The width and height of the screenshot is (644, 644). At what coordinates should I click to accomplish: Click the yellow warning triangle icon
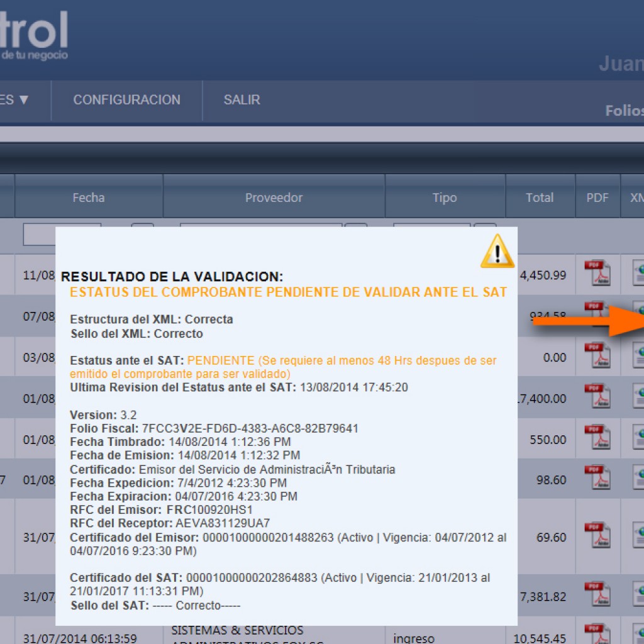click(497, 252)
